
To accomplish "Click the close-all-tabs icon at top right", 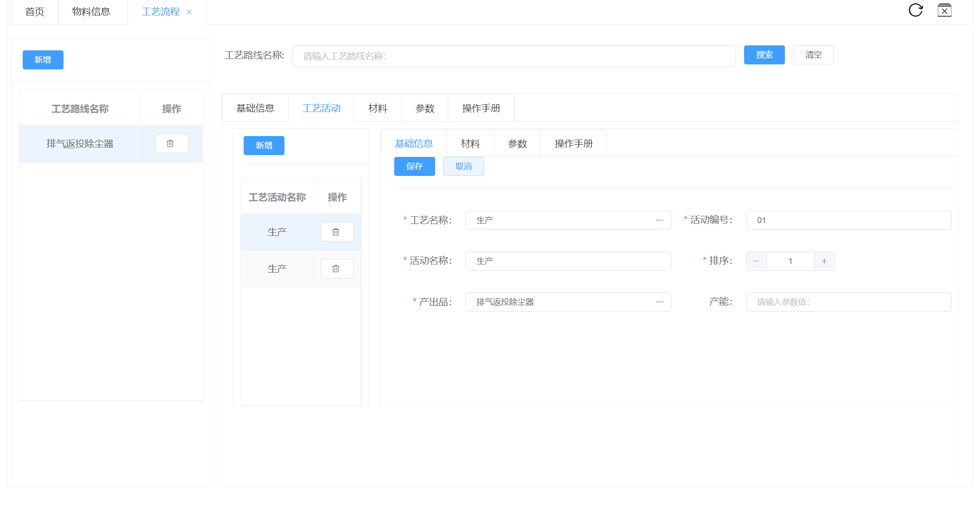I will pos(944,10).
